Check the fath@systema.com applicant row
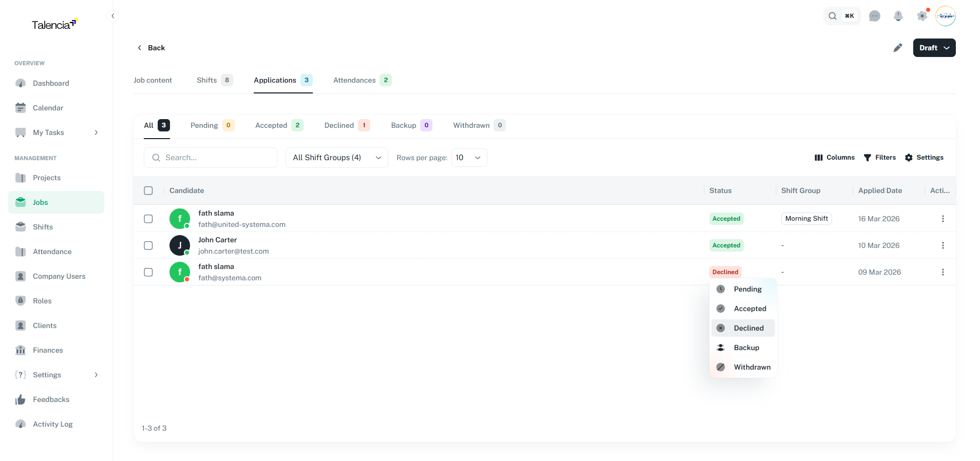The image size is (980, 461). 148,272
